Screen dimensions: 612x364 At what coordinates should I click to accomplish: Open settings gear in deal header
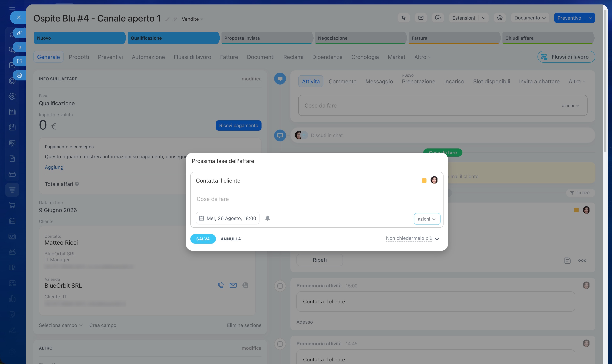(500, 18)
